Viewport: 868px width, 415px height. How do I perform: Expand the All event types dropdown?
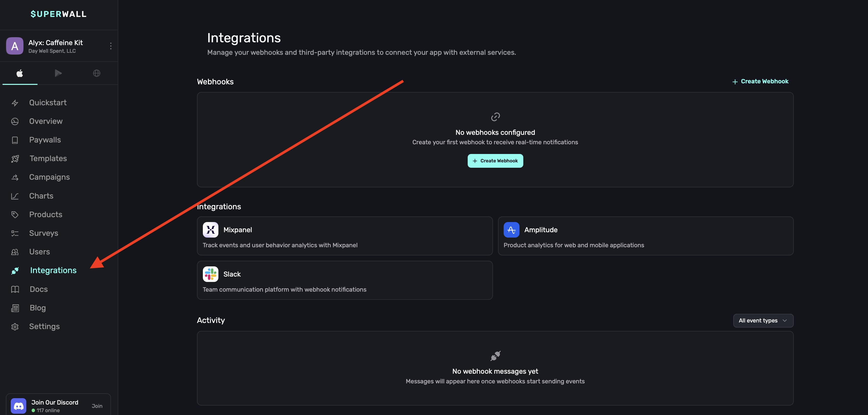click(x=763, y=320)
